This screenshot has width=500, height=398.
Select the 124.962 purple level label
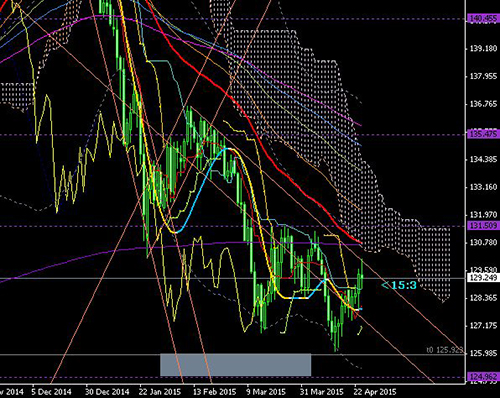pos(483,377)
